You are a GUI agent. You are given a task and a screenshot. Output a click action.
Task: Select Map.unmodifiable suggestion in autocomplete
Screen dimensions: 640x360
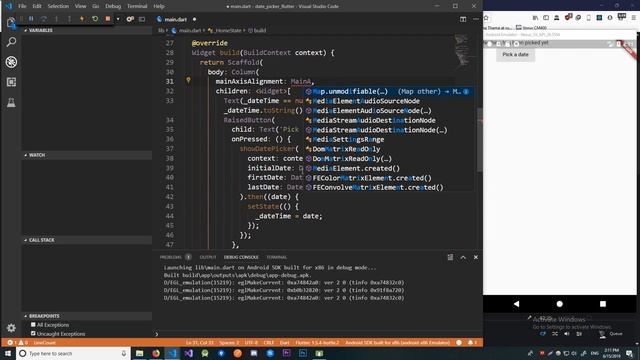tap(389, 91)
